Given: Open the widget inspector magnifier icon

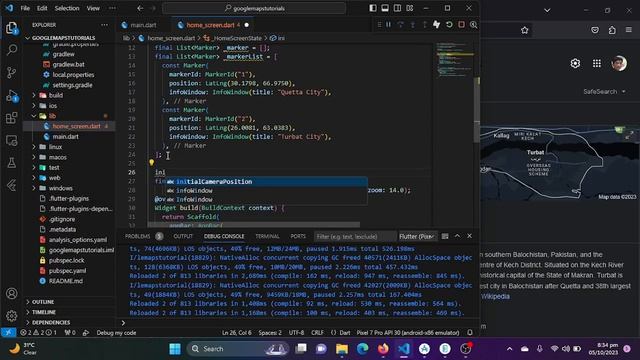Looking at the screenshot, I should tap(473, 25).
